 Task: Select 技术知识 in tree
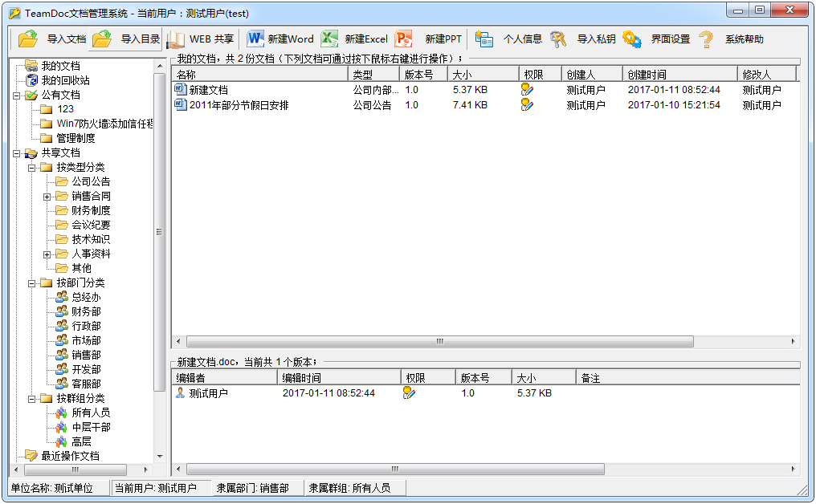click(x=91, y=239)
